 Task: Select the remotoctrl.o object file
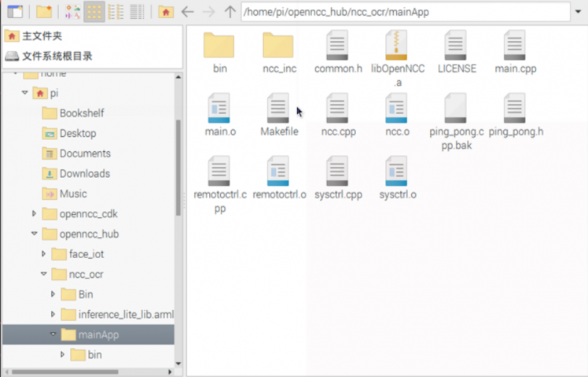coord(278,179)
